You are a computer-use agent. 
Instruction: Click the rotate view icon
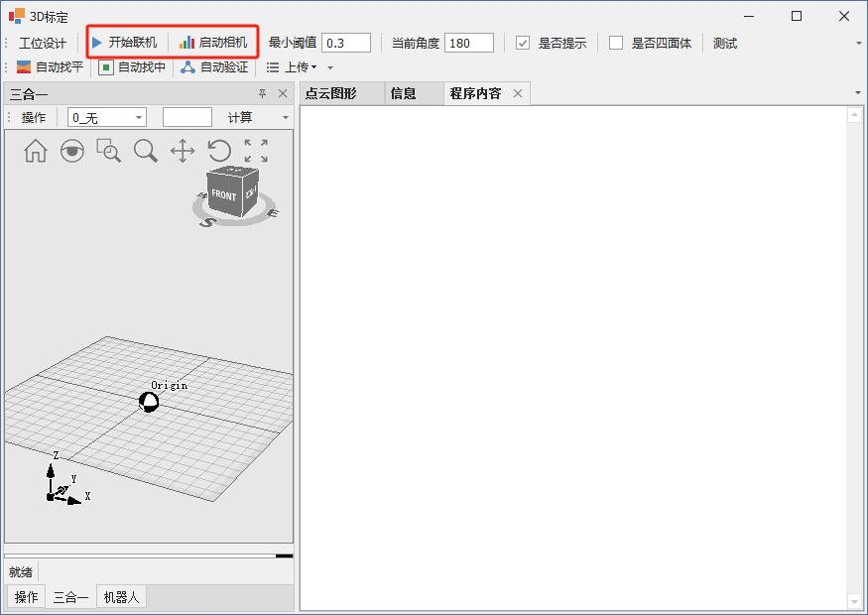219,151
